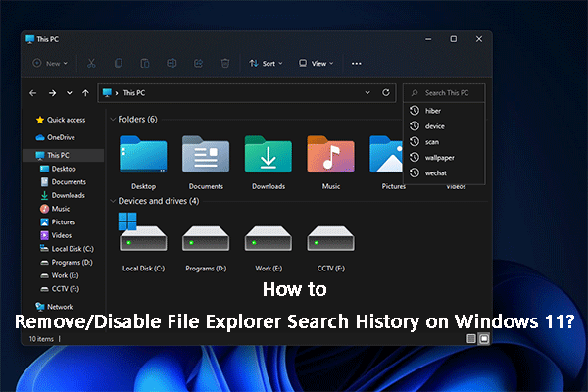Collapse the Folders (6) group

[113, 120]
